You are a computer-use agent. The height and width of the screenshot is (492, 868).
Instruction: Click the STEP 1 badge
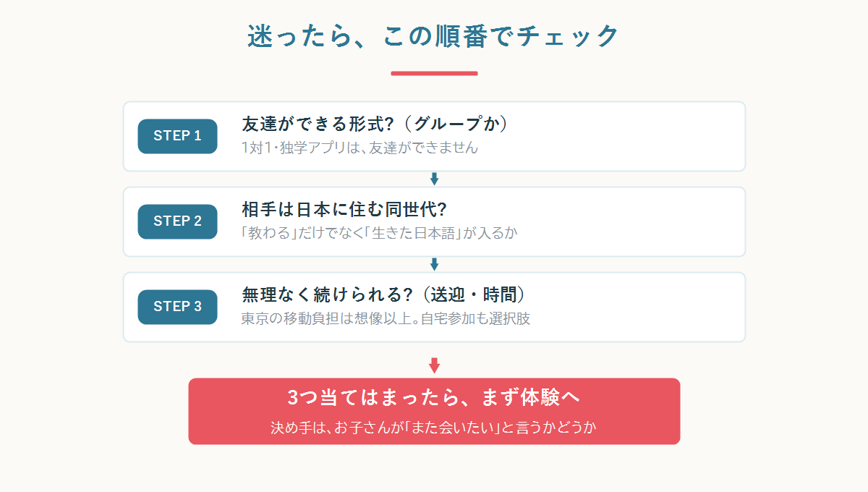(x=177, y=136)
